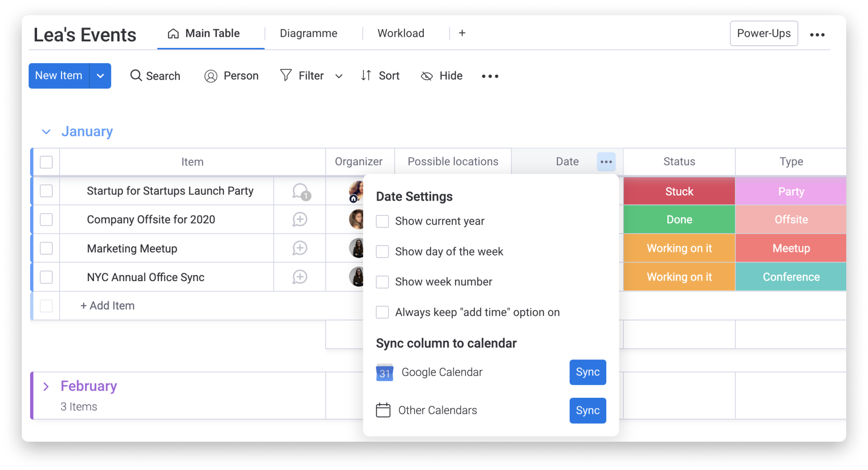Click the Other Calendars icon
The width and height of the screenshot is (868, 470).
384,409
